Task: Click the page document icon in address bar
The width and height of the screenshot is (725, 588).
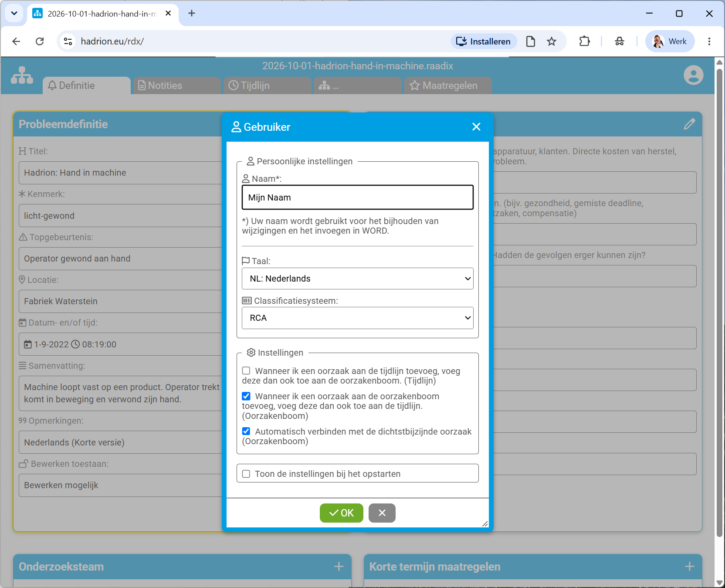Action: pyautogui.click(x=531, y=41)
